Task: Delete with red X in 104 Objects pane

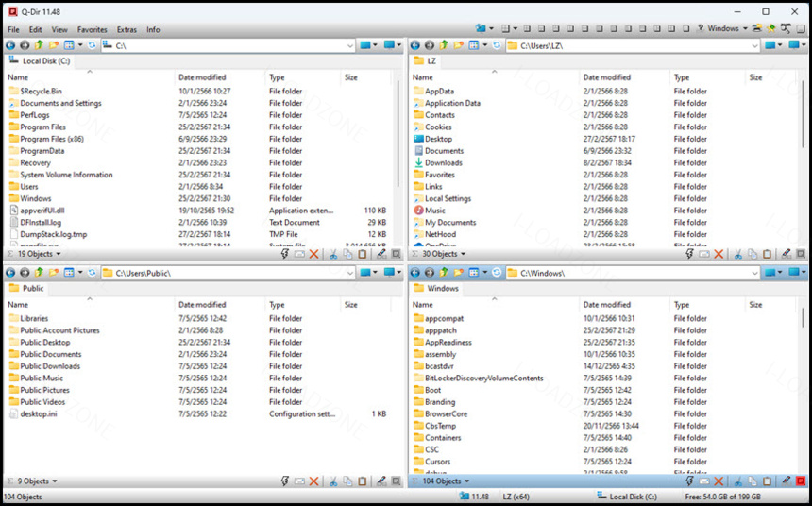Action: (719, 481)
